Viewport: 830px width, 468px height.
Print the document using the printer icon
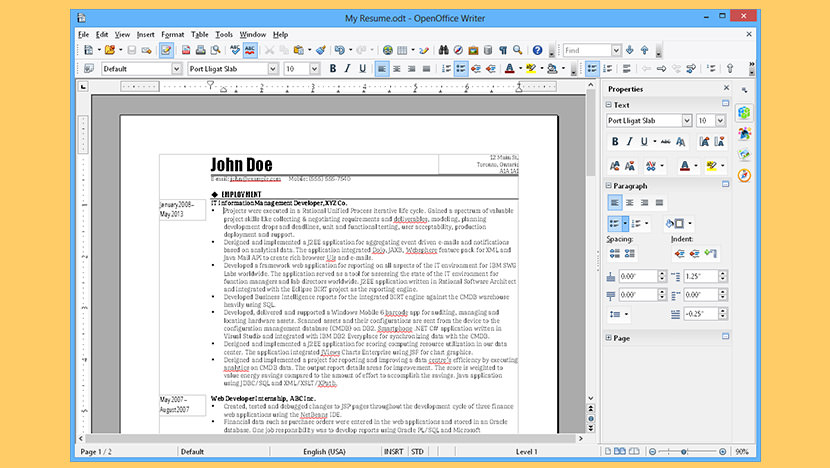[x=201, y=50]
